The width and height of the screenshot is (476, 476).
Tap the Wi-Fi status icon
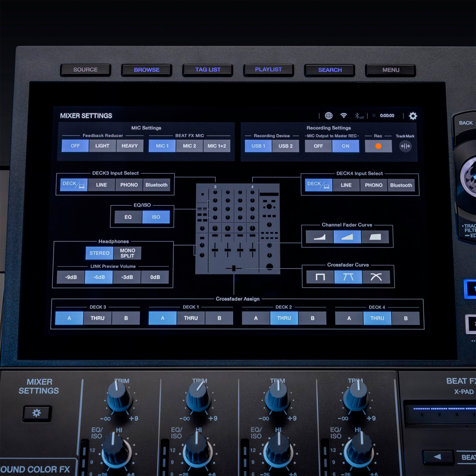pyautogui.click(x=344, y=115)
